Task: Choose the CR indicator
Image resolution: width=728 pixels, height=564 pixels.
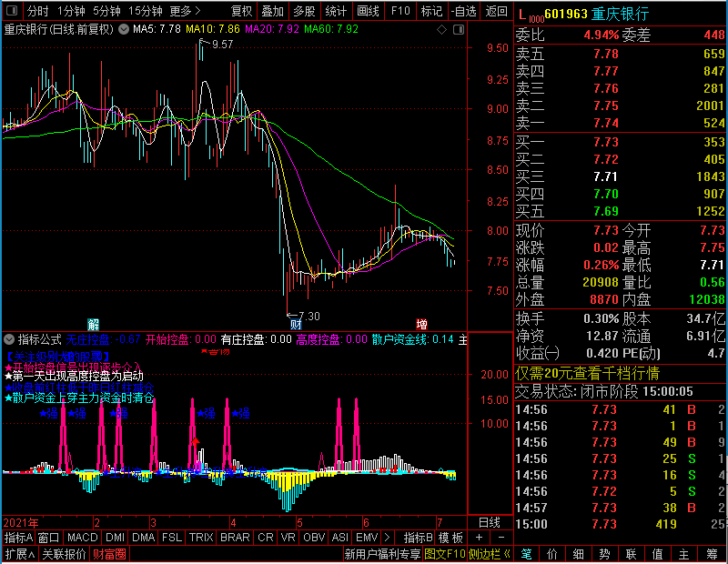Action: click(265, 538)
